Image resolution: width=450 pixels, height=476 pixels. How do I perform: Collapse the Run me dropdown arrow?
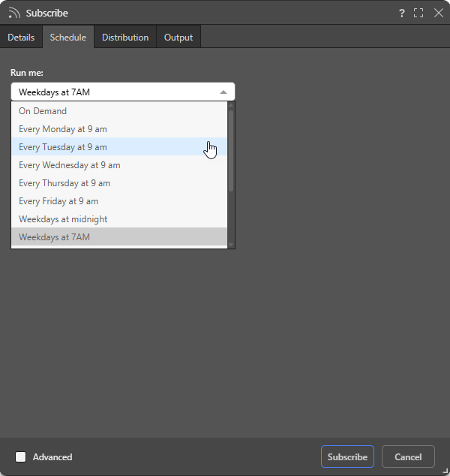point(223,92)
